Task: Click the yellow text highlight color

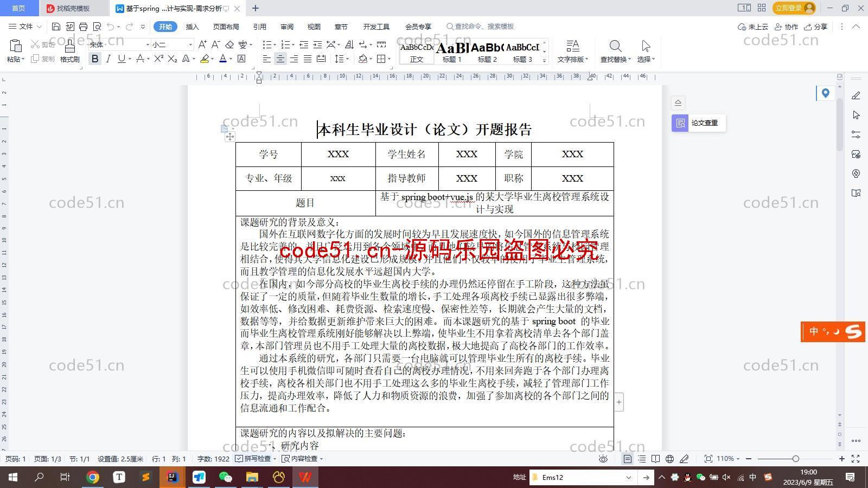Action: click(205, 59)
